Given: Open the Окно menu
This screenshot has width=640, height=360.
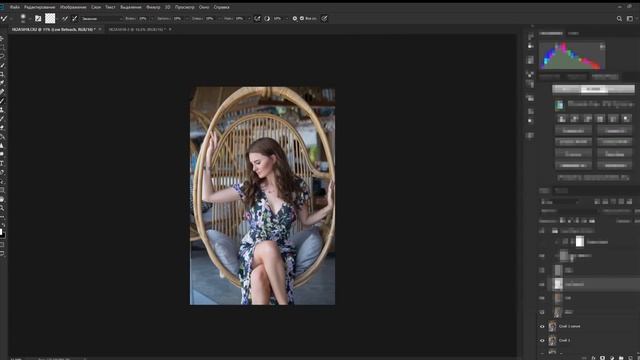Looking at the screenshot, I should pos(204,7).
